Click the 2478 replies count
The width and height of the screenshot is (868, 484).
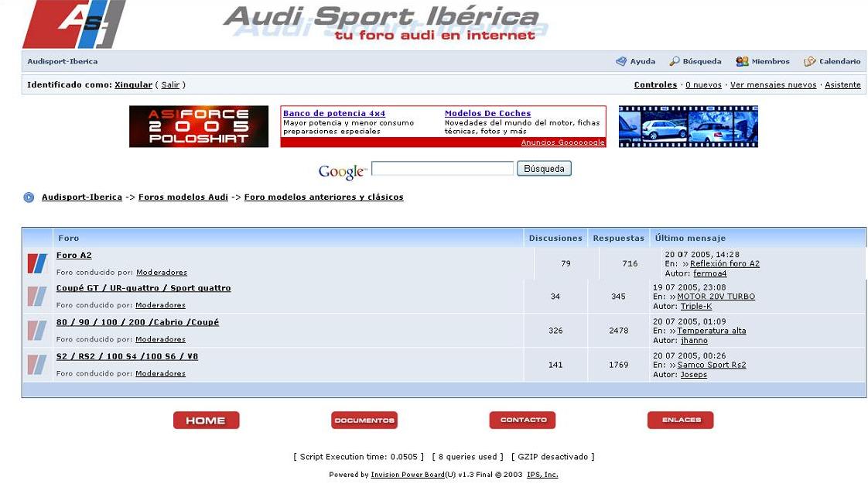coord(618,331)
